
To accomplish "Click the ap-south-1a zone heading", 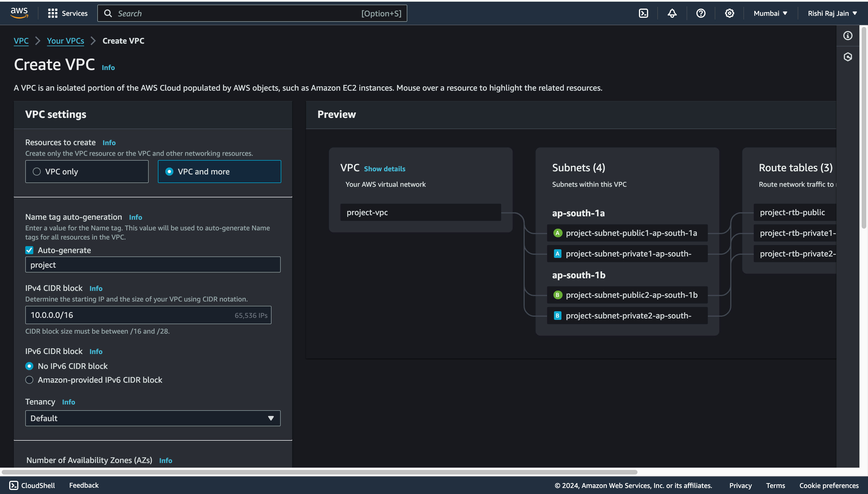I will pyautogui.click(x=578, y=213).
